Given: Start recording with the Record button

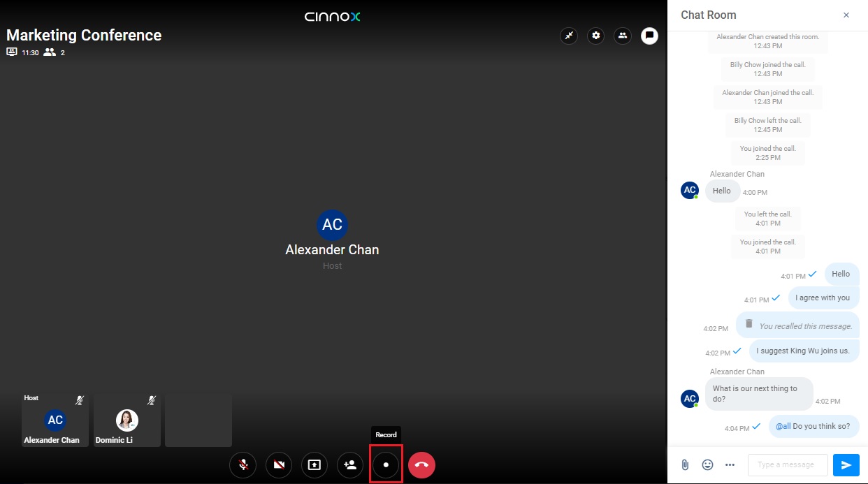Looking at the screenshot, I should coord(386,464).
